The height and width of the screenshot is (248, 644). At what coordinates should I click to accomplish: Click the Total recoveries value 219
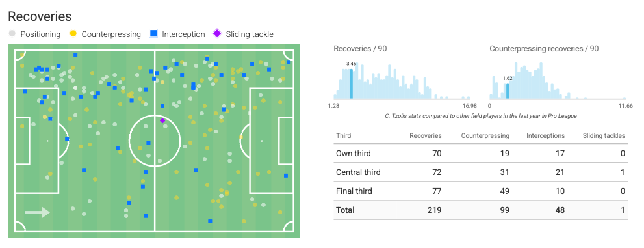(x=433, y=210)
